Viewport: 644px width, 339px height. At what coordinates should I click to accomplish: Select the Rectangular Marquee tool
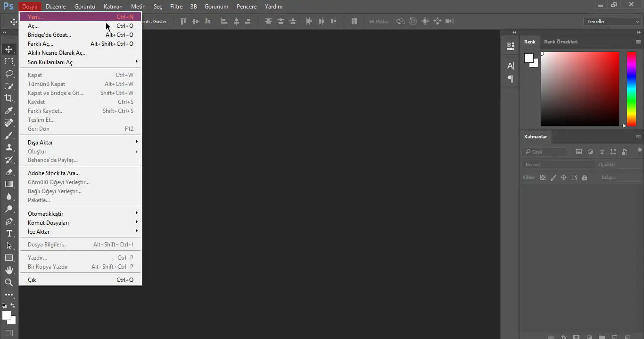coord(9,61)
